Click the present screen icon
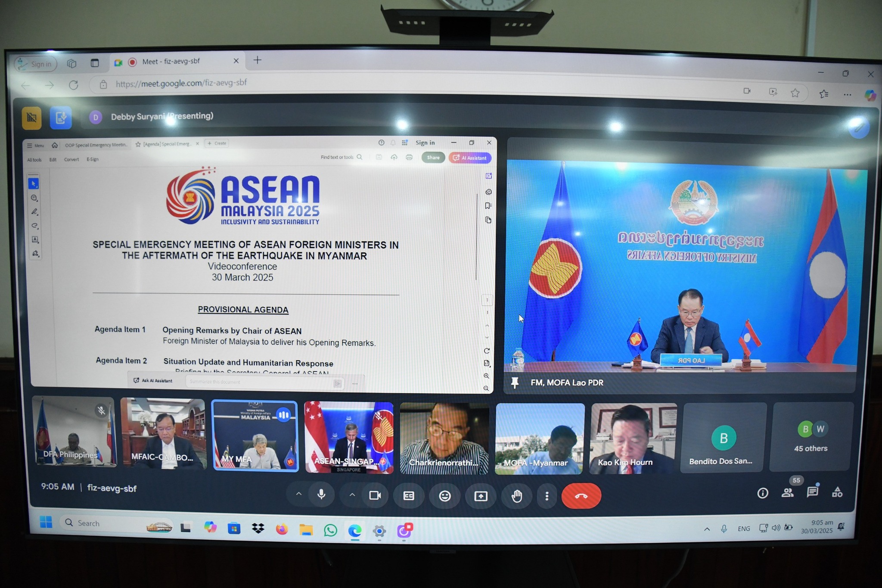The height and width of the screenshot is (588, 882). [x=481, y=496]
